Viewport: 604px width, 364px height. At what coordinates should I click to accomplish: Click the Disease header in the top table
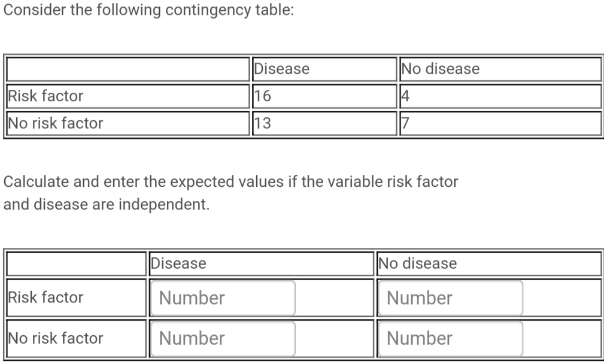coord(281,69)
